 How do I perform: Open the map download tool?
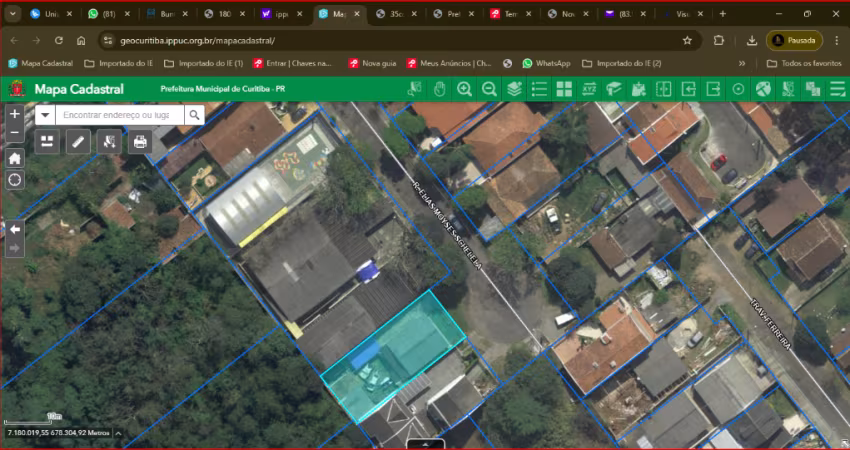(x=639, y=89)
